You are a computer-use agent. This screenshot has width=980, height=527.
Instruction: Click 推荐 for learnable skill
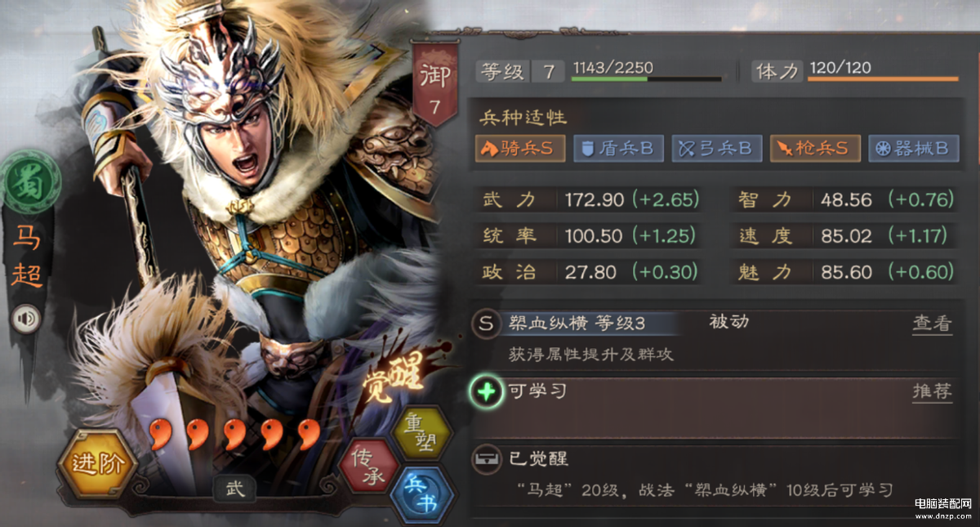(x=932, y=391)
